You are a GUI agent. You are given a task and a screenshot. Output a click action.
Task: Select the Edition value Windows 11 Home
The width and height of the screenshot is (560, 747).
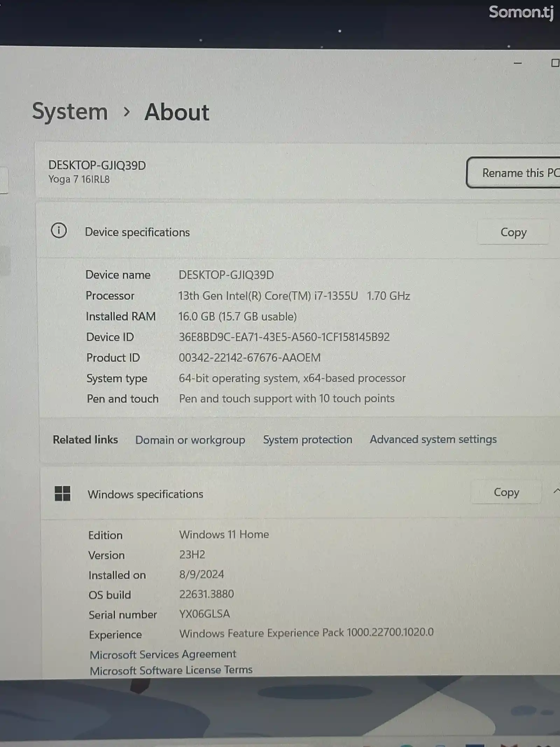coord(224,534)
